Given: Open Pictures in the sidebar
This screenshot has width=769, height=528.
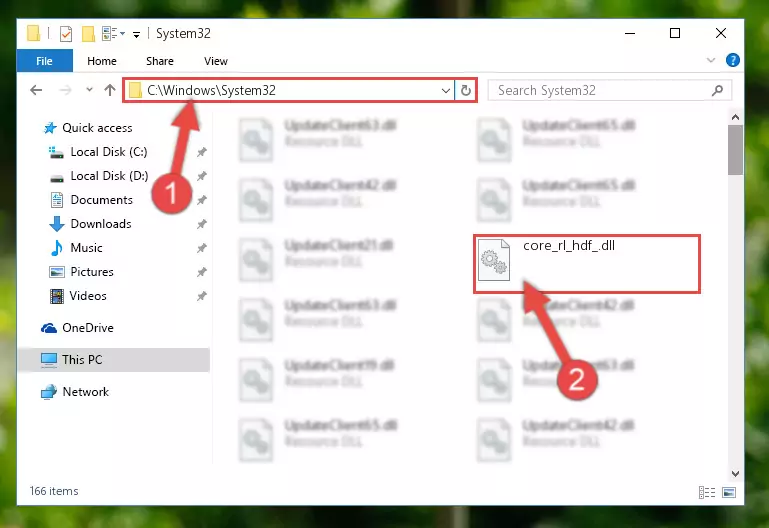Looking at the screenshot, I should point(81,272).
